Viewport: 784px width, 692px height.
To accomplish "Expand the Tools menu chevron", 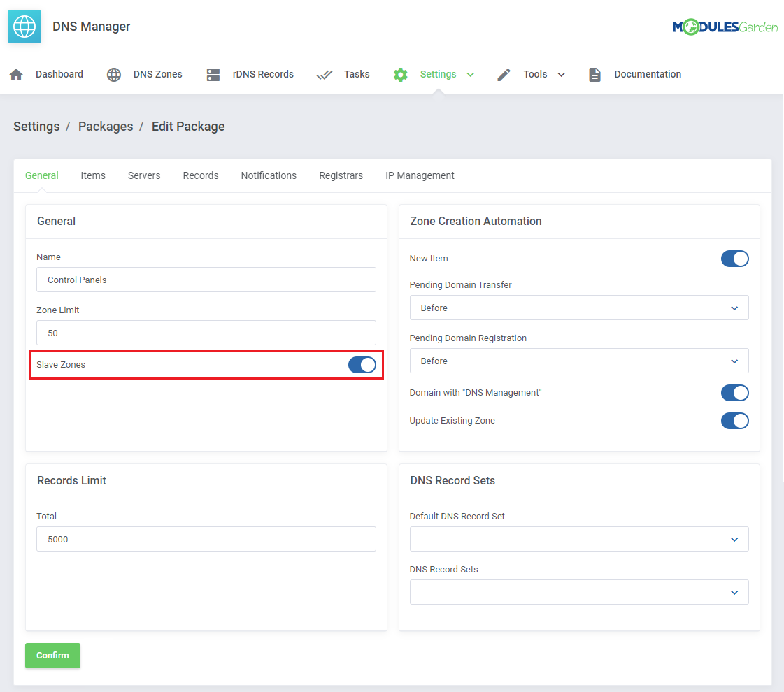I will [562, 75].
